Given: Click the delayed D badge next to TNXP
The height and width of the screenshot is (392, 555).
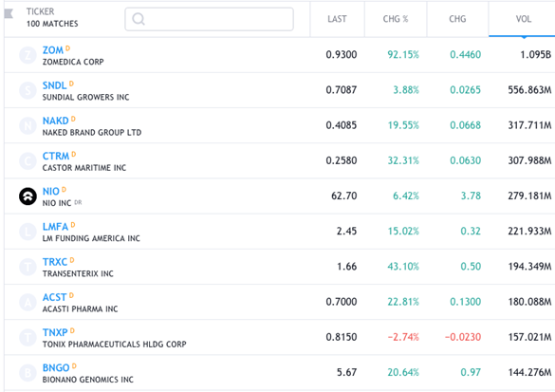Looking at the screenshot, I should click(72, 330).
